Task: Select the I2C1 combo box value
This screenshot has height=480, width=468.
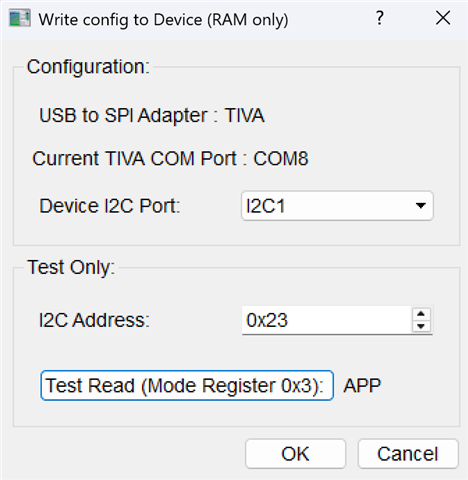Action: pos(337,206)
